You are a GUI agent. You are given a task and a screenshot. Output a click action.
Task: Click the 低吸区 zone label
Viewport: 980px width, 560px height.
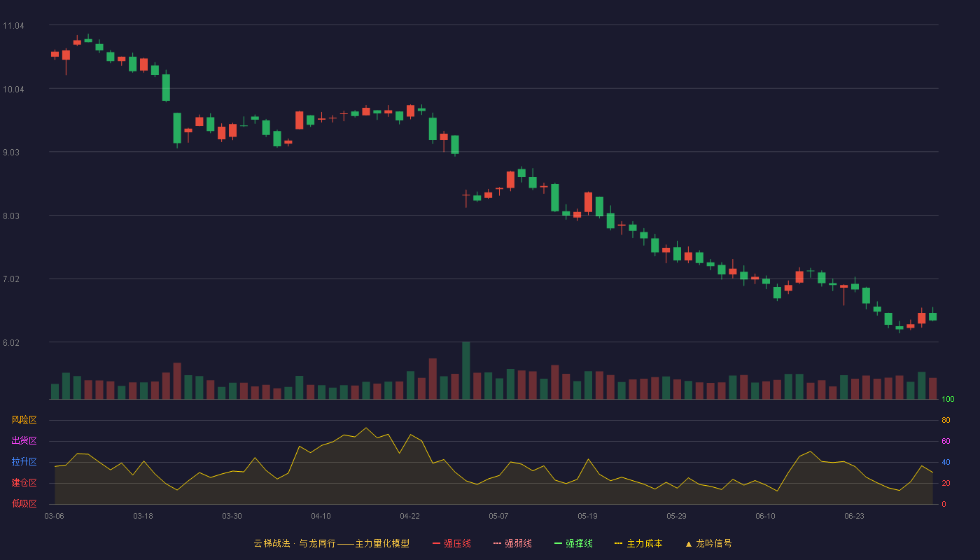pos(24,503)
